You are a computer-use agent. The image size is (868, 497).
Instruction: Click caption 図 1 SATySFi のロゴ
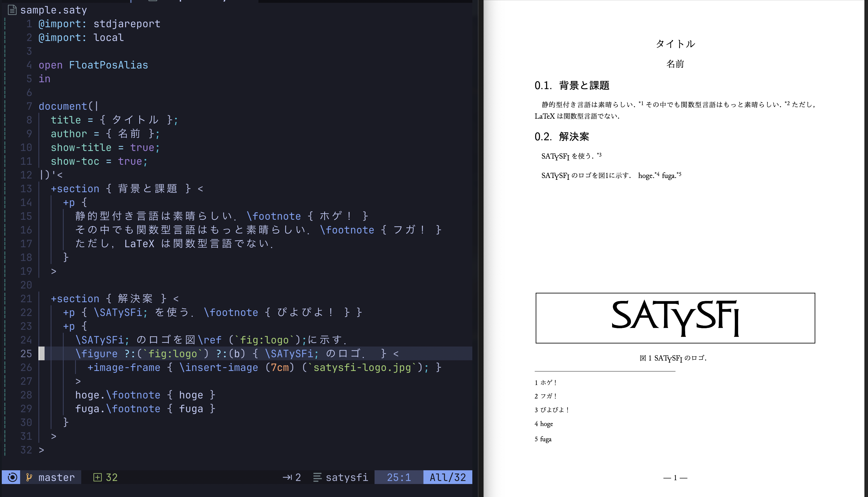tap(673, 358)
